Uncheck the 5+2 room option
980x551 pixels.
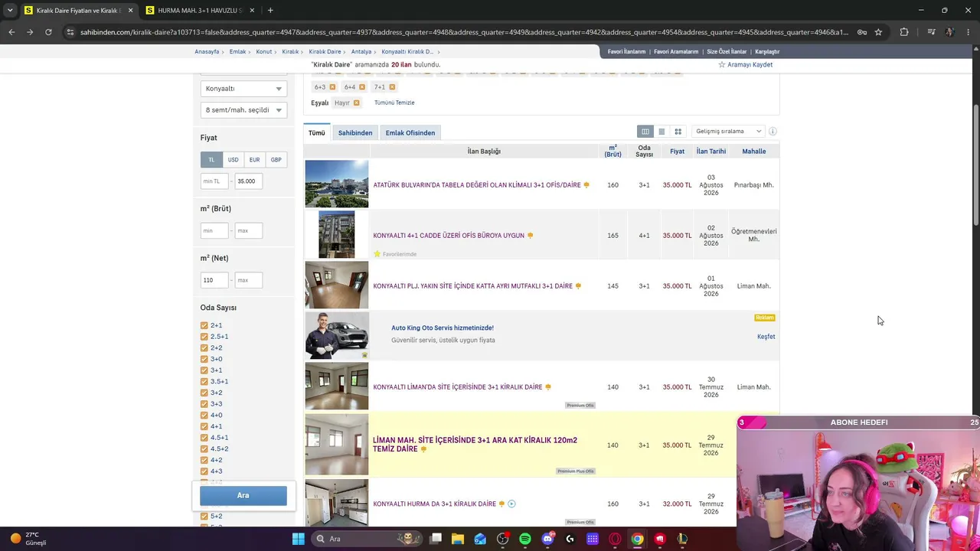point(204,516)
